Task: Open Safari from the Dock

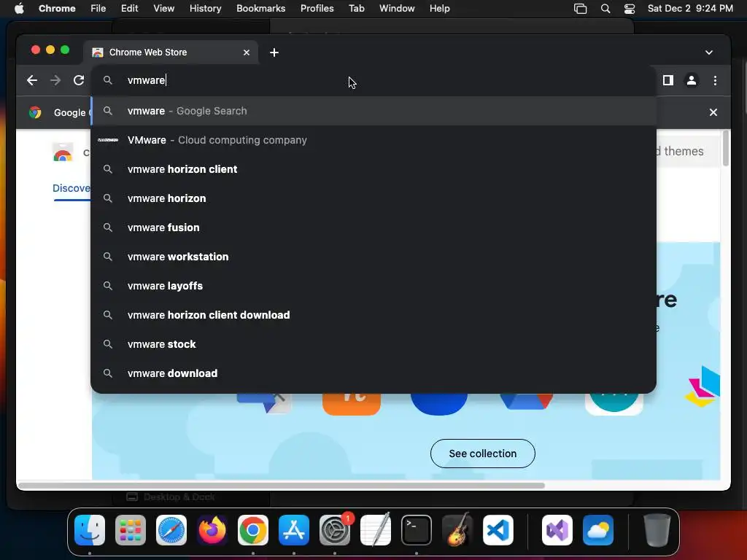Action: click(x=171, y=530)
